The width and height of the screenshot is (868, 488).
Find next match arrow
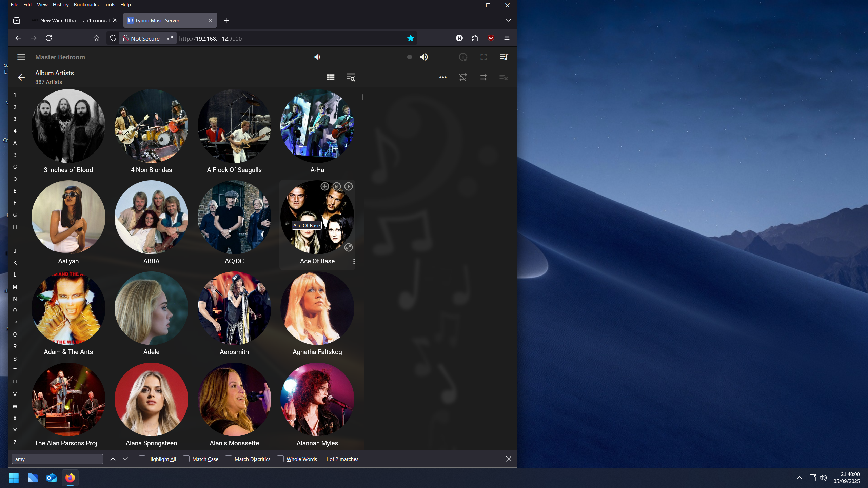125,459
